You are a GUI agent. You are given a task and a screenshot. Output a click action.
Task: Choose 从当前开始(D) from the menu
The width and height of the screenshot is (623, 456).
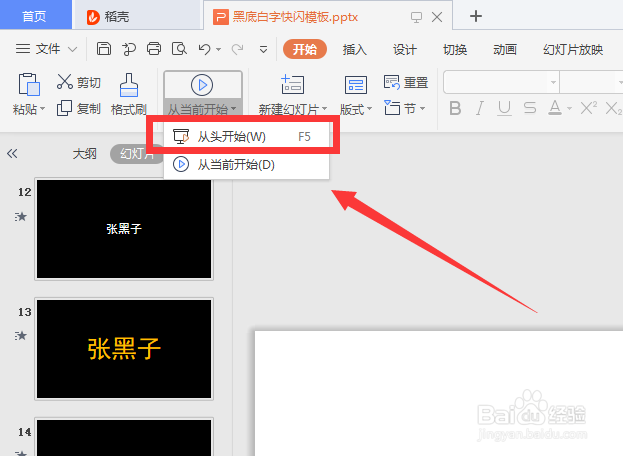(246, 164)
